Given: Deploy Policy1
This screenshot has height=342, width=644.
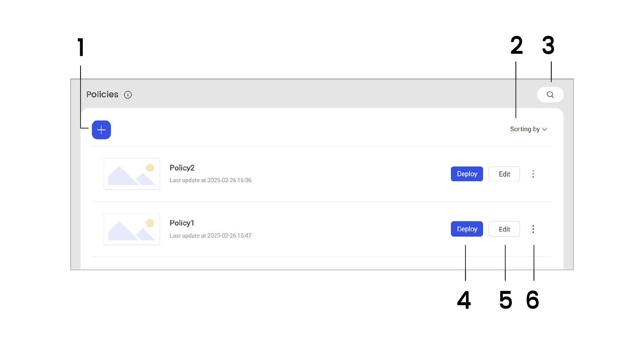Looking at the screenshot, I should click(467, 229).
